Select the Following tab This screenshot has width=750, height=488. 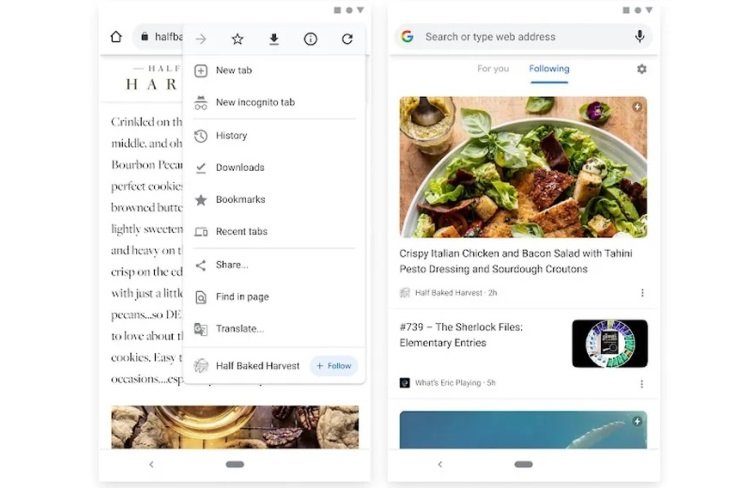pos(549,69)
